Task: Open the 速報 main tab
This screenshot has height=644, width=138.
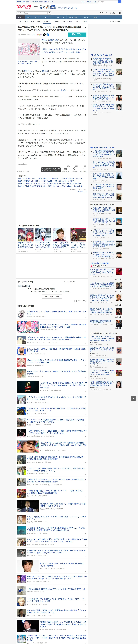Action: coord(28,17)
